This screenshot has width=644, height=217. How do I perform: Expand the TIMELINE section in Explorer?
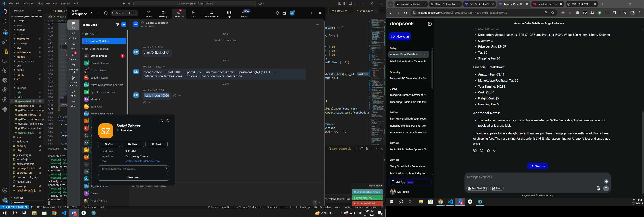click(x=19, y=203)
